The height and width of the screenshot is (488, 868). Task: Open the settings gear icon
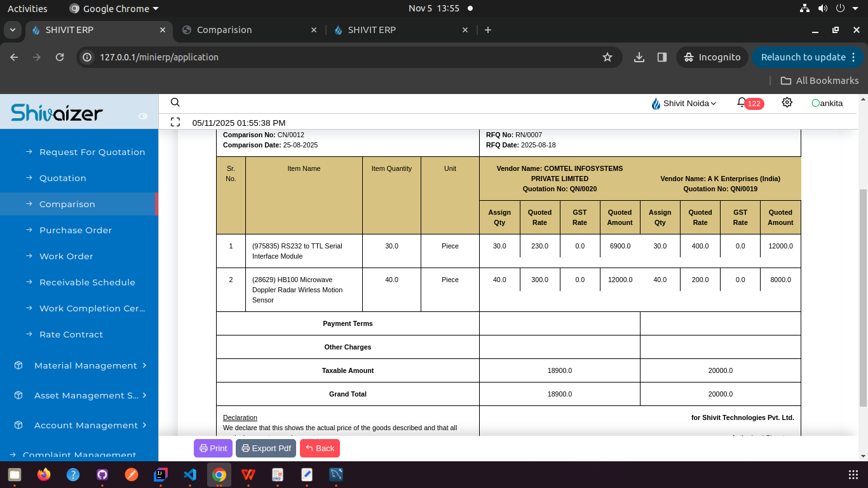[787, 103]
